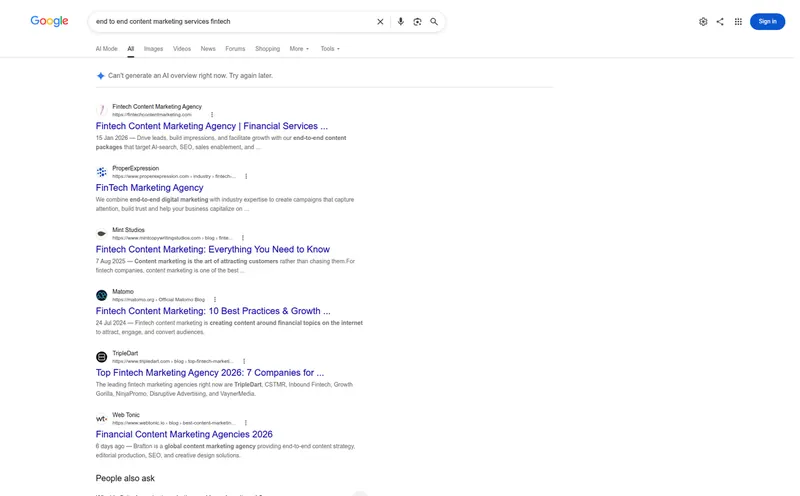Start voice search with microphone icon
The height and width of the screenshot is (496, 800).
[401, 21]
